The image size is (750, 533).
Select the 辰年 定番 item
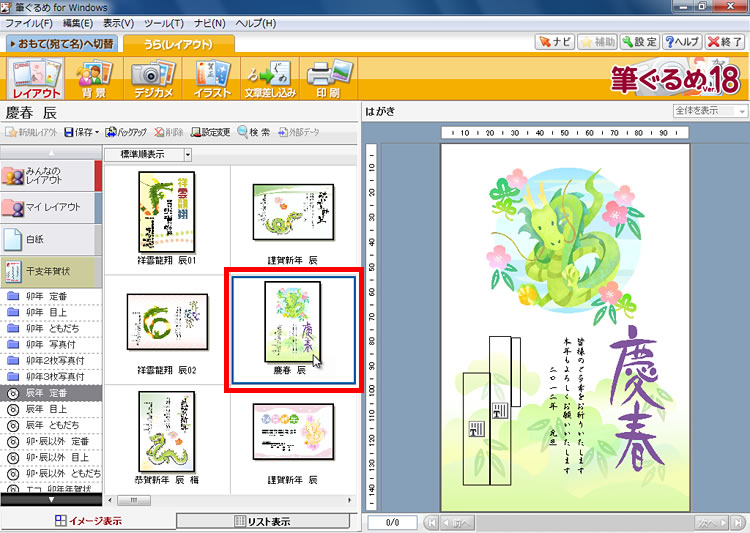(x=51, y=393)
